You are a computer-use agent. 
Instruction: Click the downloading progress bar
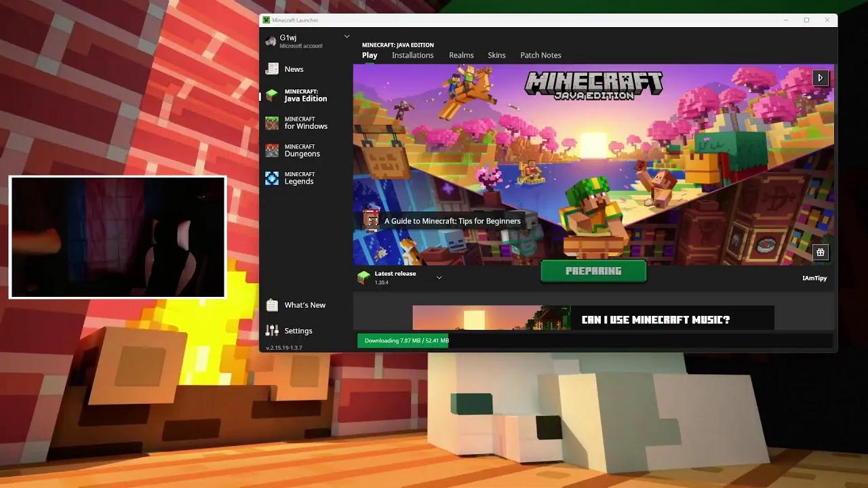click(x=403, y=340)
